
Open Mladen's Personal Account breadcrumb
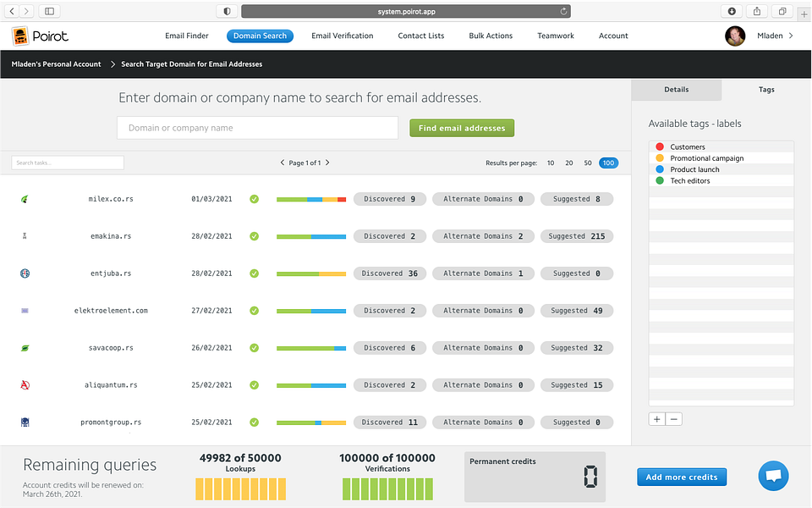(57, 64)
